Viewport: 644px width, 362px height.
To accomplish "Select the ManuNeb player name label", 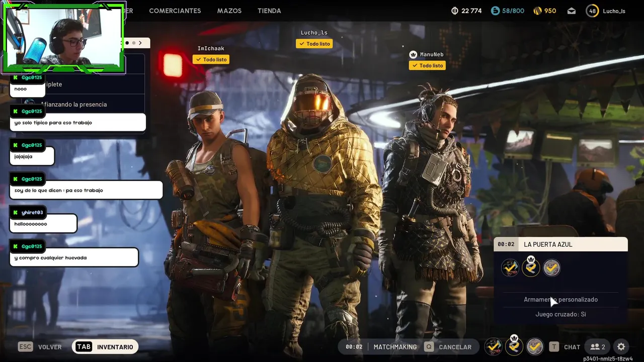I will tap(432, 54).
